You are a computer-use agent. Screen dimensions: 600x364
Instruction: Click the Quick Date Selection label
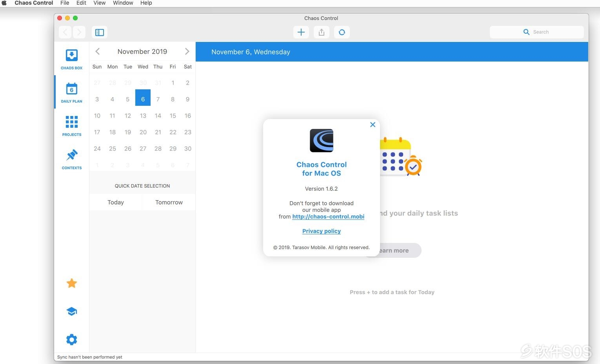click(x=142, y=186)
